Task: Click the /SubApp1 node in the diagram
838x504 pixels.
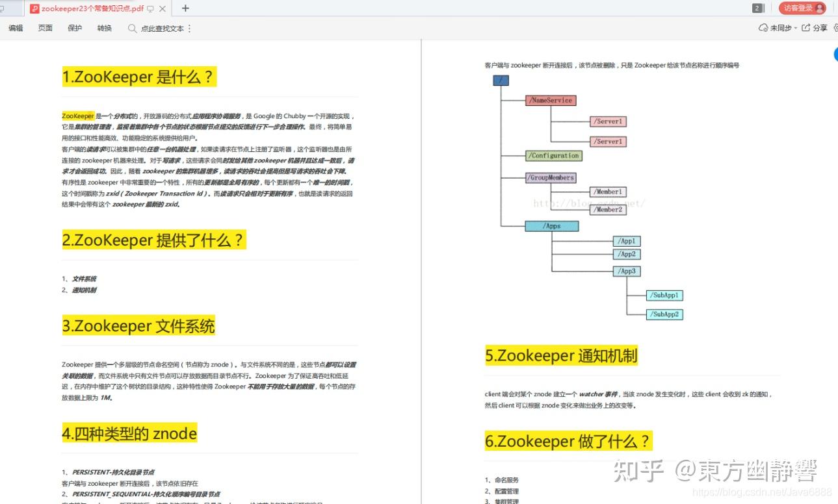Action: 664,295
